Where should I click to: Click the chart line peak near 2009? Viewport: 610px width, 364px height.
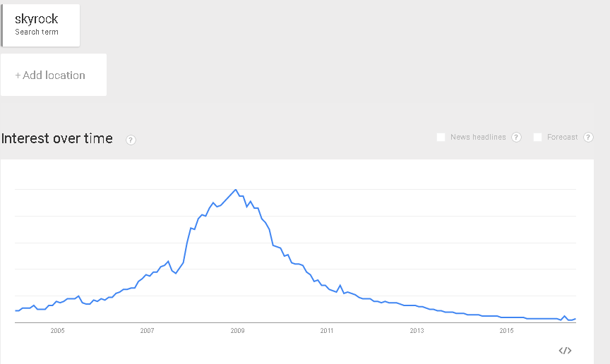tap(235, 190)
